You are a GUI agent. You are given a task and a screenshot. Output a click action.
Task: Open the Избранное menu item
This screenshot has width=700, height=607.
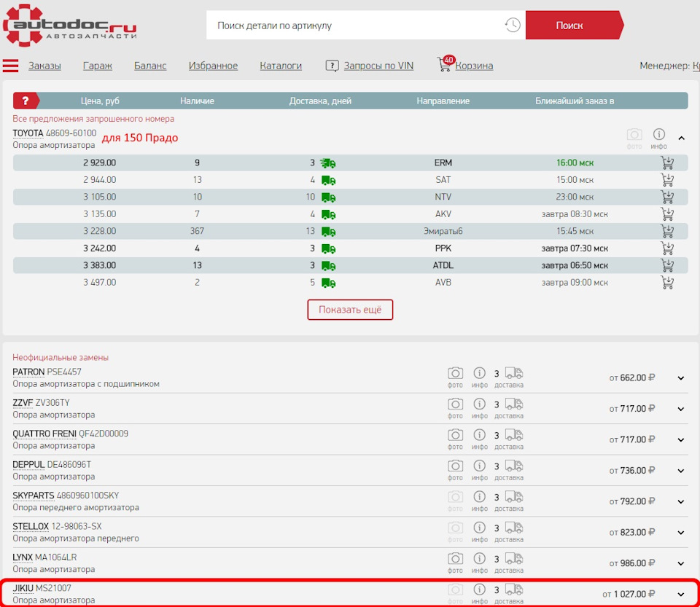click(213, 66)
